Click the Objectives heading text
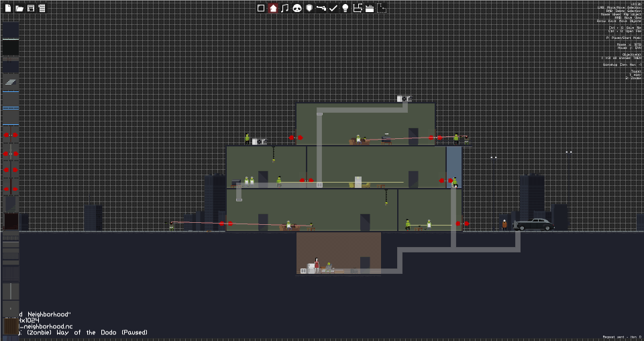The width and height of the screenshot is (644, 341). (x=632, y=54)
